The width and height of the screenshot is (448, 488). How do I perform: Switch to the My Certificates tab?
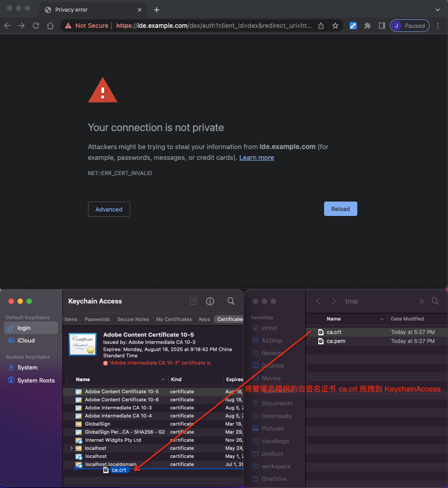point(174,319)
